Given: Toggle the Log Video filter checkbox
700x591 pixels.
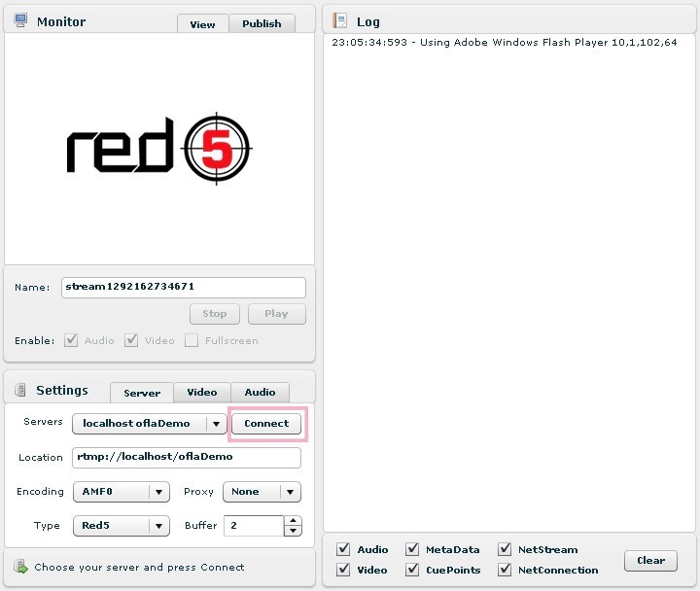Looking at the screenshot, I should (x=343, y=570).
